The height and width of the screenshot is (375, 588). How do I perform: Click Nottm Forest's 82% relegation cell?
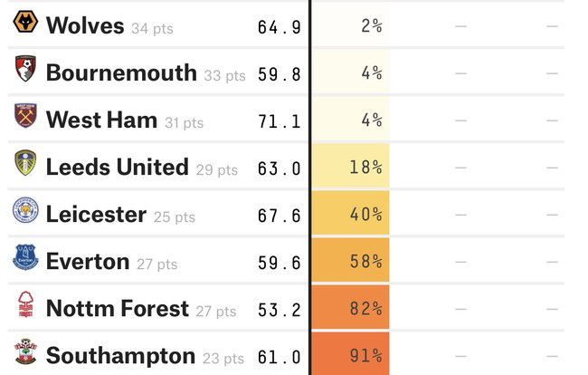350,308
